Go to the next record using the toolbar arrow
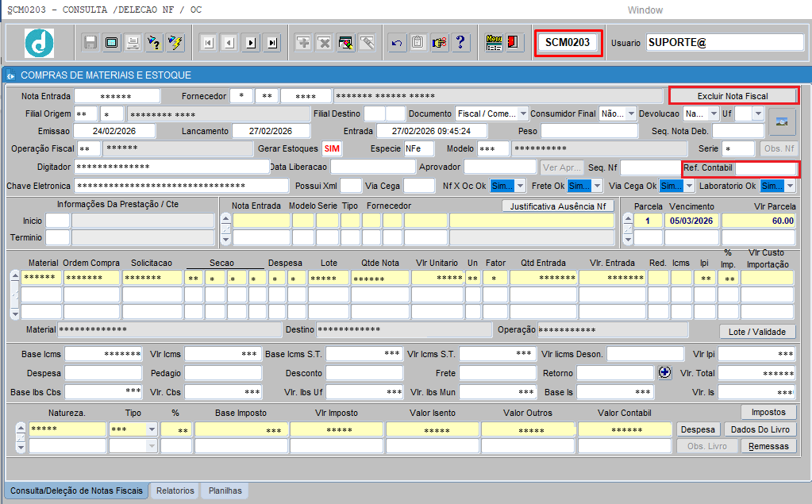812x504 pixels. [251, 43]
